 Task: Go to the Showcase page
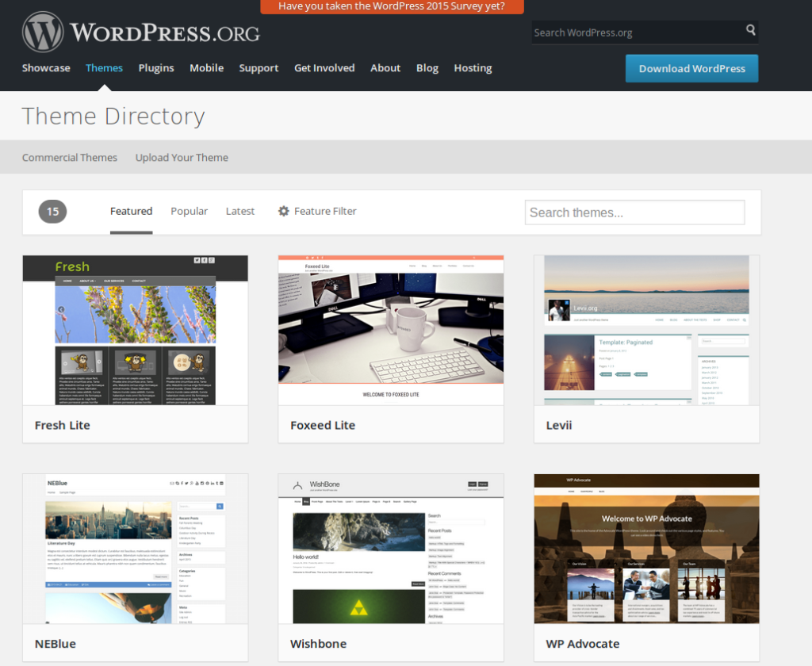(x=46, y=68)
